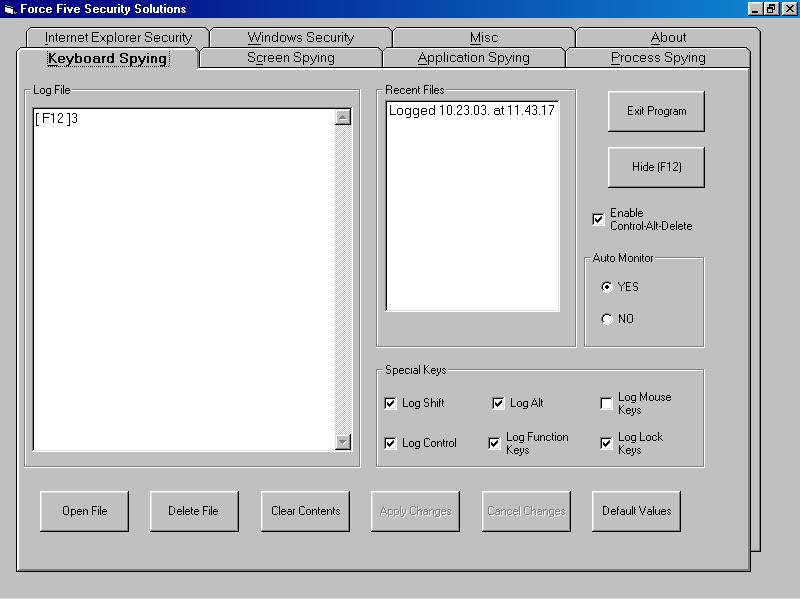Toggle the Enable Control-Alt-Delete checkbox
This screenshot has height=600, width=800.
click(x=598, y=219)
